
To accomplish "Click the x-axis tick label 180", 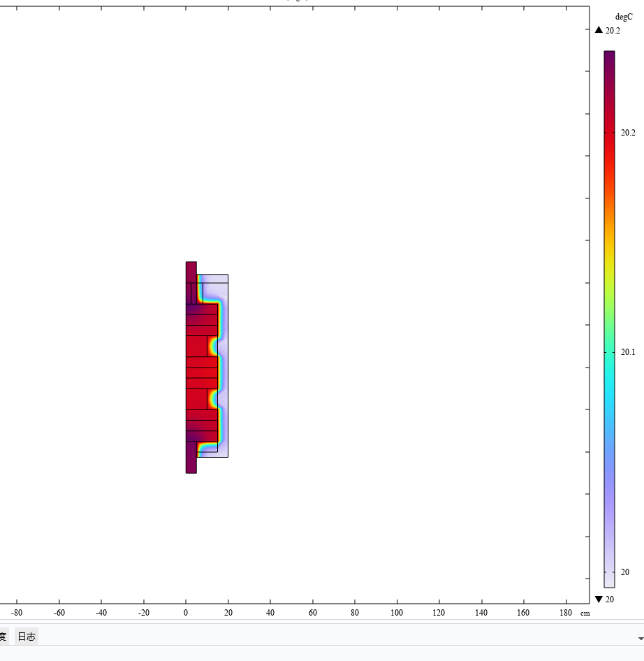I will tap(566, 613).
